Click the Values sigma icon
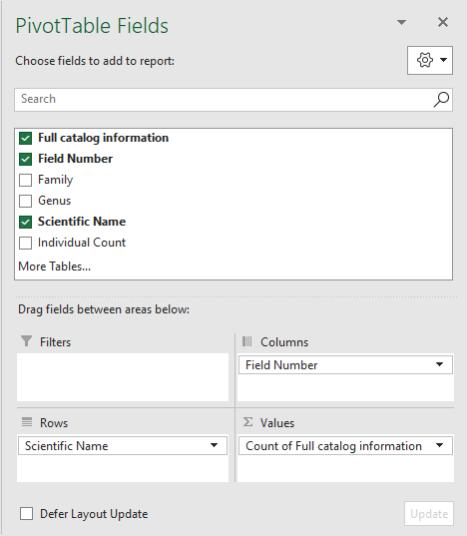The width and height of the screenshot is (467, 536). (x=248, y=422)
